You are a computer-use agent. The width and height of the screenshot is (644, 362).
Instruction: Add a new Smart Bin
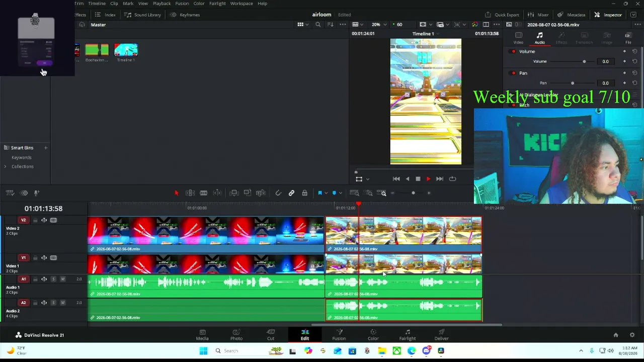(45, 148)
